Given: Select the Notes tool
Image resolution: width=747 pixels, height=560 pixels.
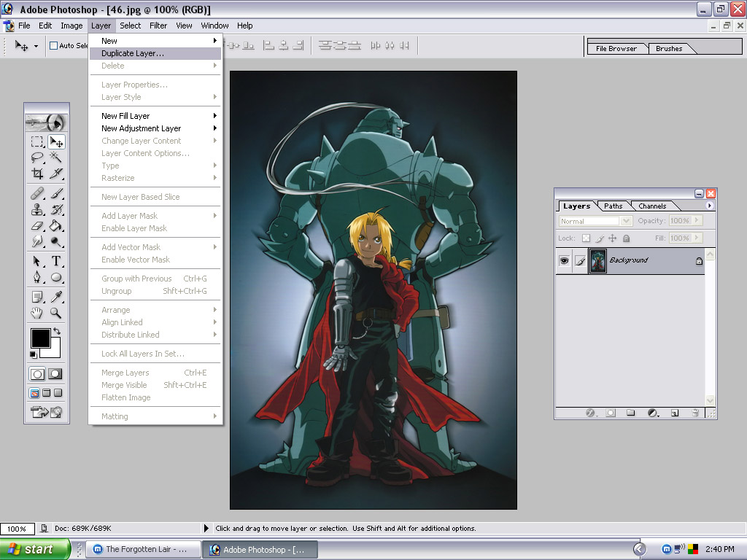Looking at the screenshot, I should pos(37,297).
